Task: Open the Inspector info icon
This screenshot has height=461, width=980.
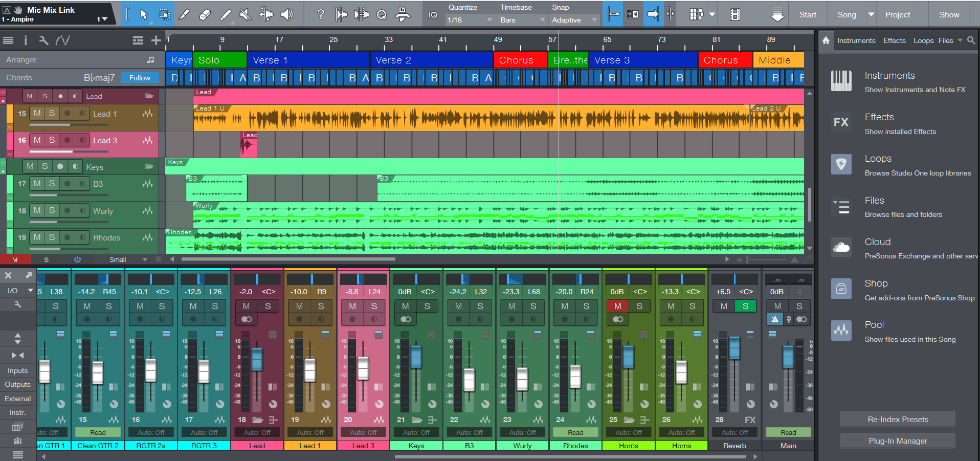Action: point(26,40)
